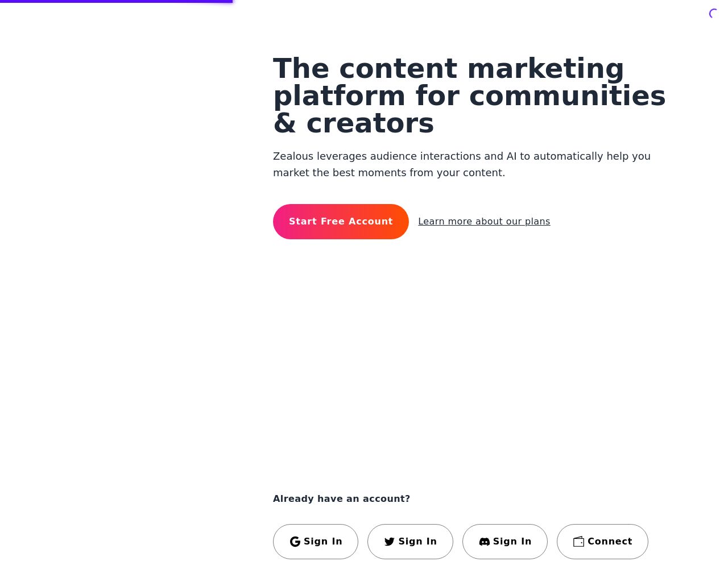Sign in using the Twitter button
The width and height of the screenshot is (728, 582).
[x=410, y=542]
